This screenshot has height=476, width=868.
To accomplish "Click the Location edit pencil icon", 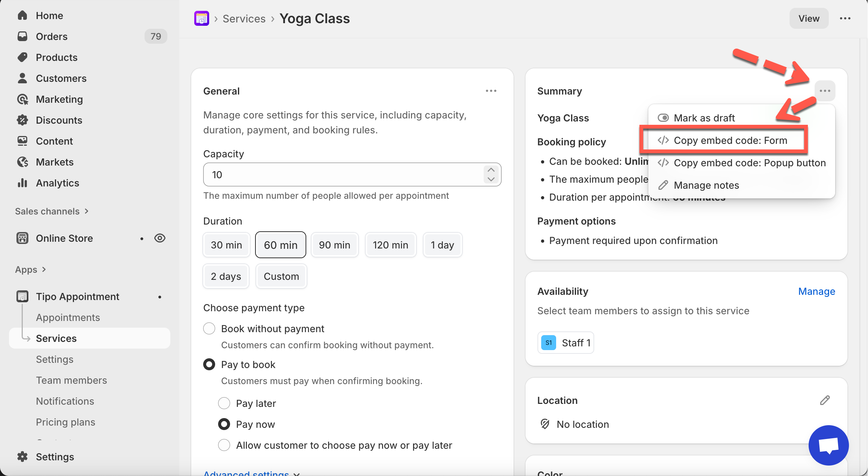I will tap(825, 400).
